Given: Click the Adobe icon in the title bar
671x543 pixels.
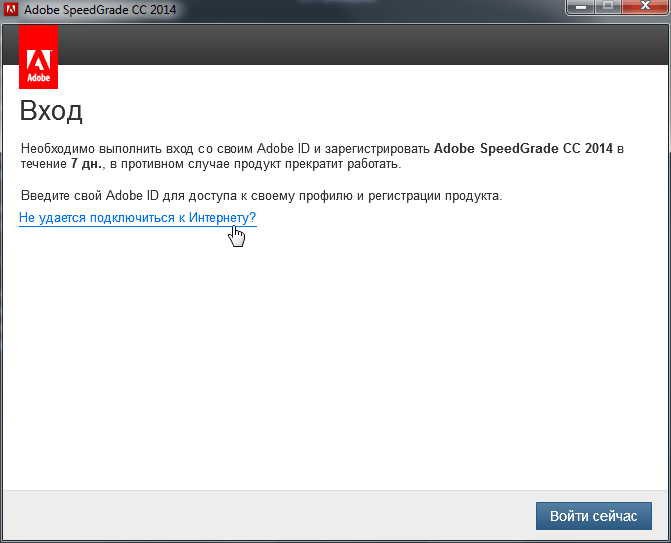Looking at the screenshot, I should (10, 9).
